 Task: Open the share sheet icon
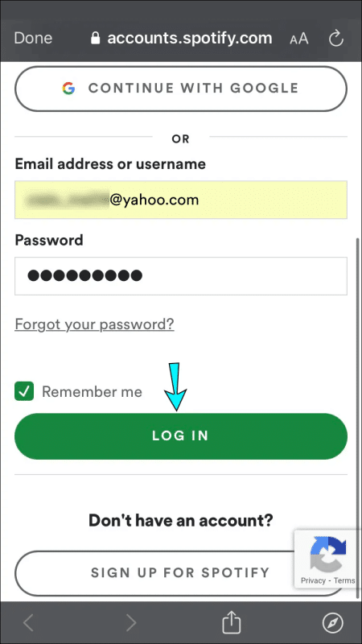(231, 621)
